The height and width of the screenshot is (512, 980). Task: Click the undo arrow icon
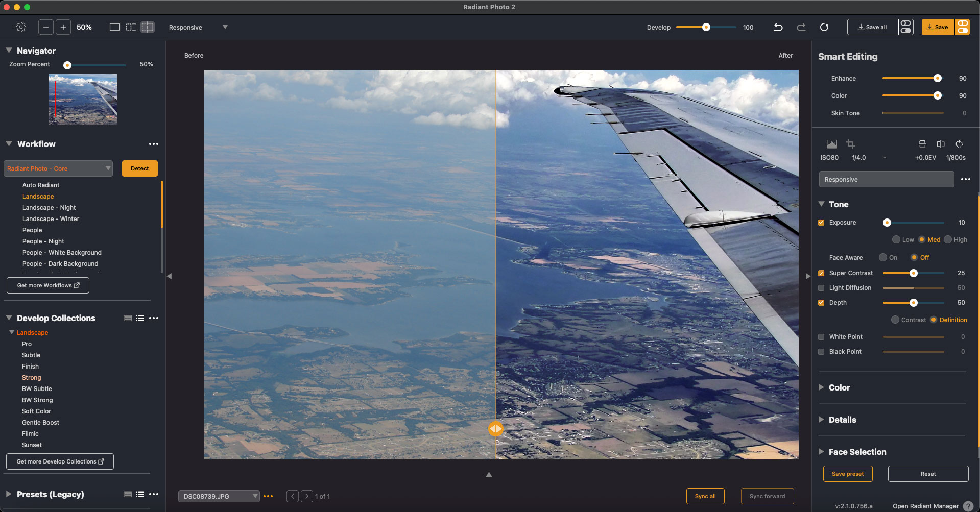click(778, 27)
